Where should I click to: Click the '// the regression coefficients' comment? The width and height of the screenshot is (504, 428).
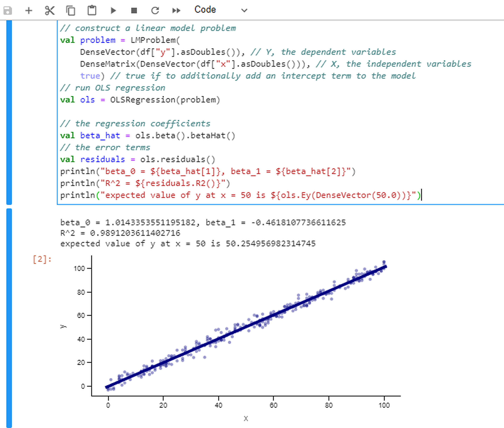click(x=135, y=123)
